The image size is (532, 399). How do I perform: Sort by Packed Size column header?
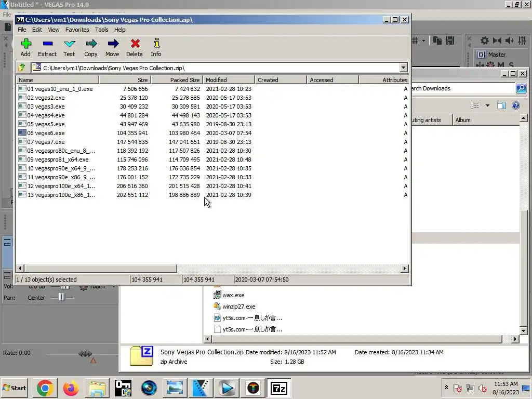pos(177,80)
